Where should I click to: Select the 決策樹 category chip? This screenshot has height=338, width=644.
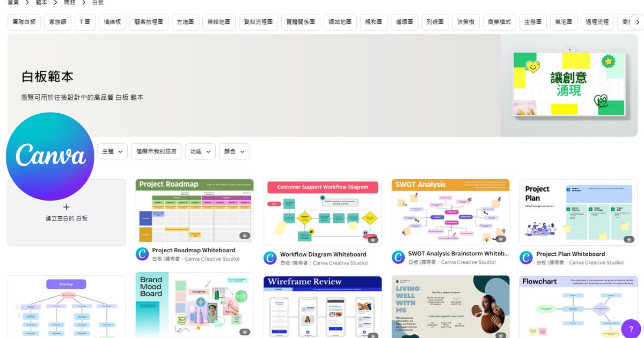[x=466, y=23]
